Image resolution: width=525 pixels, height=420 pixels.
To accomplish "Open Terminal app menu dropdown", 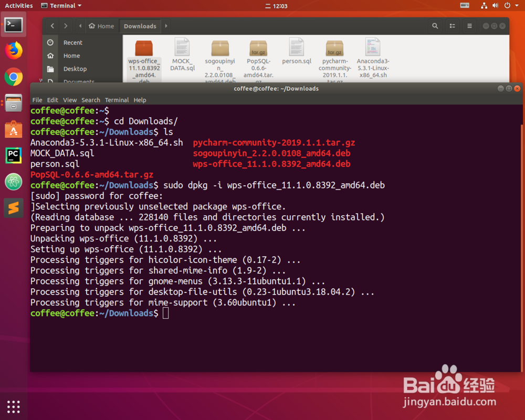I will [x=61, y=6].
